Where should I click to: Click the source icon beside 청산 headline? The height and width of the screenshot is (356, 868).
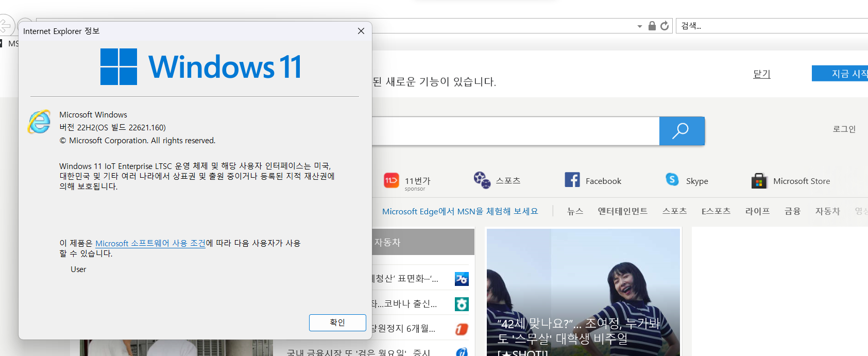pos(462,279)
